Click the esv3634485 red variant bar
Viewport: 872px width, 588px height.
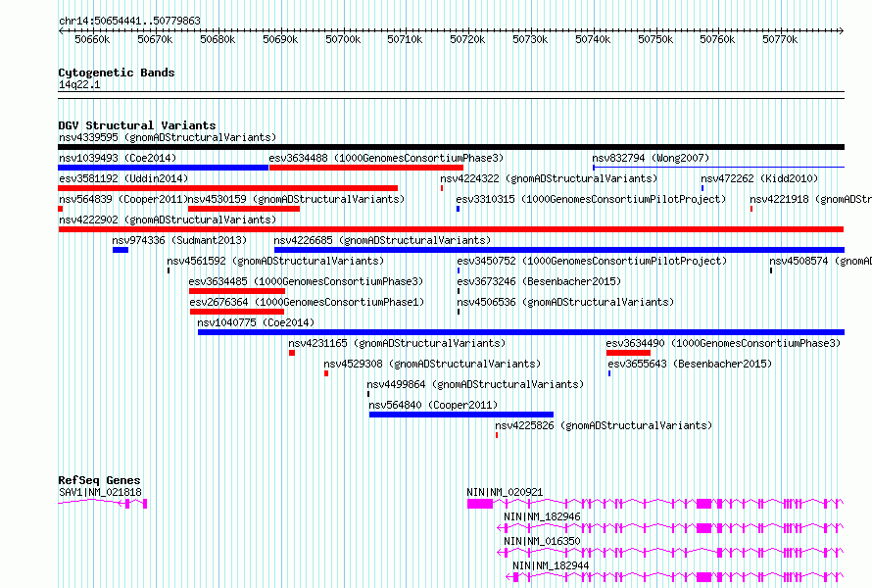coord(237,291)
